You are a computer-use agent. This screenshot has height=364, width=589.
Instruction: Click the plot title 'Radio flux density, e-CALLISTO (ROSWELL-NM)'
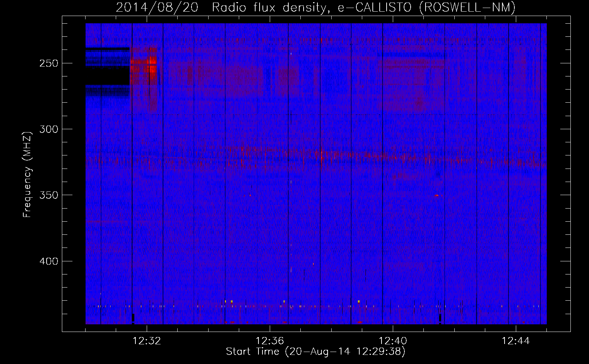click(x=364, y=7)
